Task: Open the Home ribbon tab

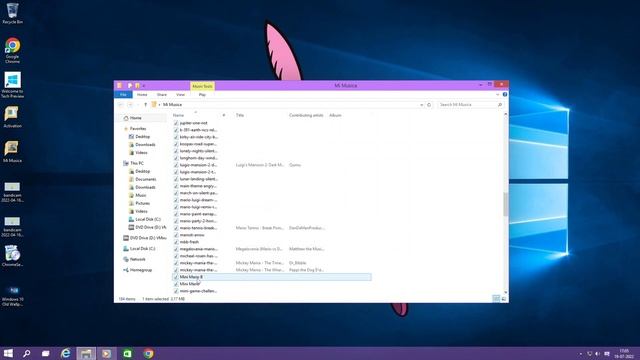Action: pos(142,94)
